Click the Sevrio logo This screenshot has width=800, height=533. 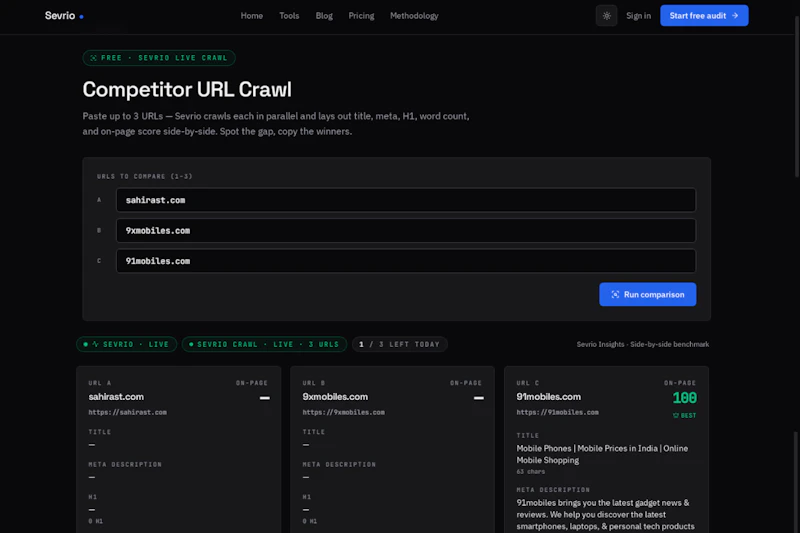pos(64,16)
